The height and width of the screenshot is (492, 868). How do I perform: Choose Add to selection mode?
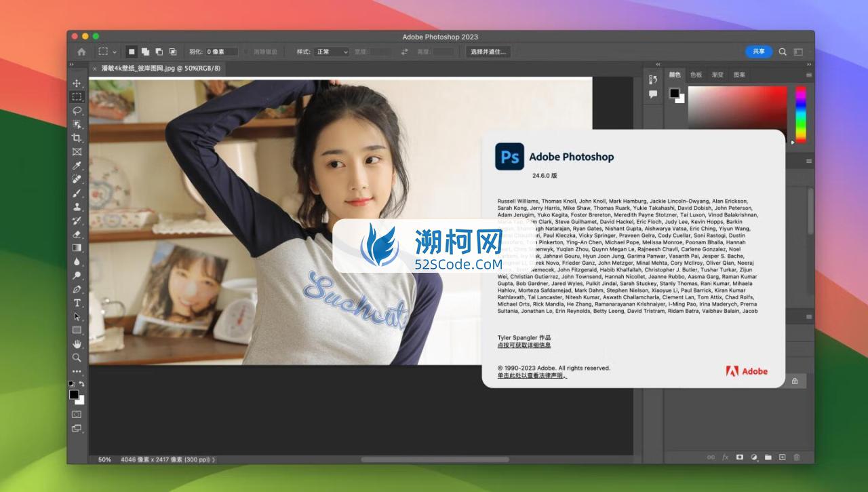(x=145, y=52)
